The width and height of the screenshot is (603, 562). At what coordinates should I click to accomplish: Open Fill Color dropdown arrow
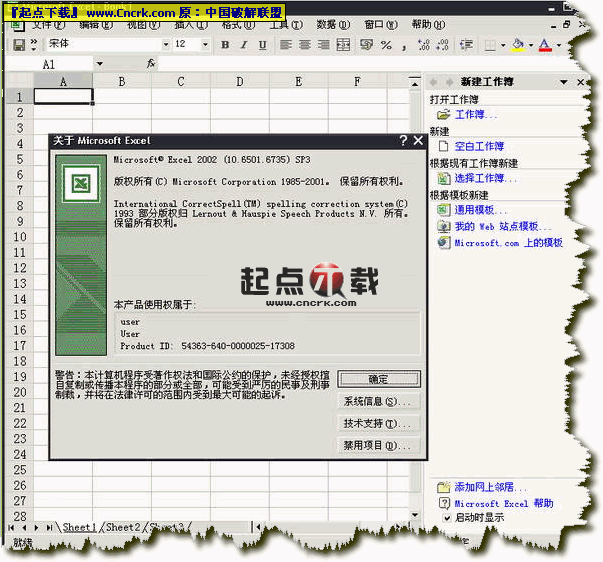pyautogui.click(x=531, y=45)
